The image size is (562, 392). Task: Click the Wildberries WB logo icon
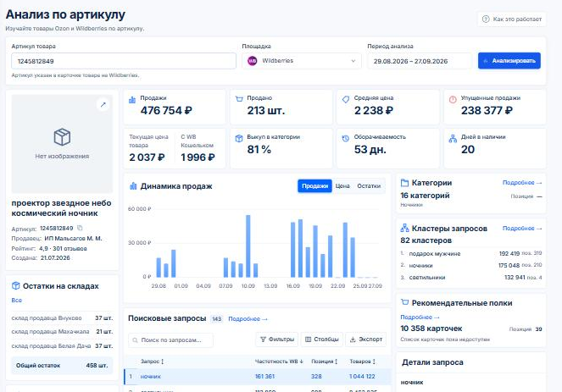[x=253, y=61]
